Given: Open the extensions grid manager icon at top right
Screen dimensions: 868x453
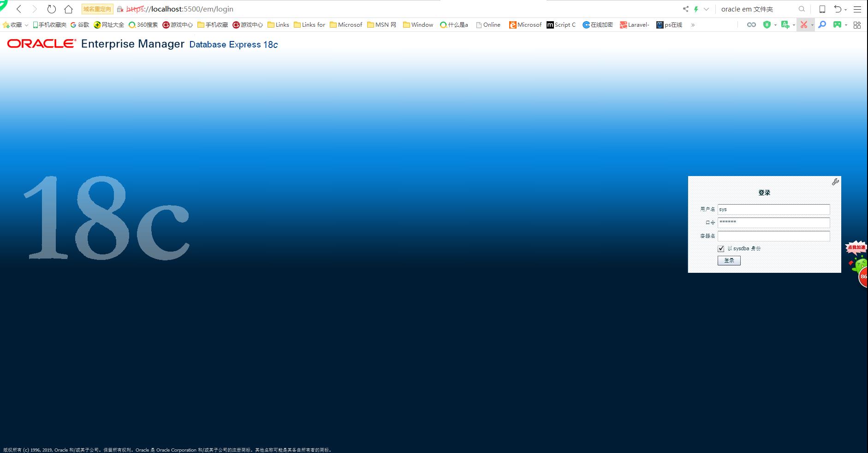Looking at the screenshot, I should click(x=857, y=24).
